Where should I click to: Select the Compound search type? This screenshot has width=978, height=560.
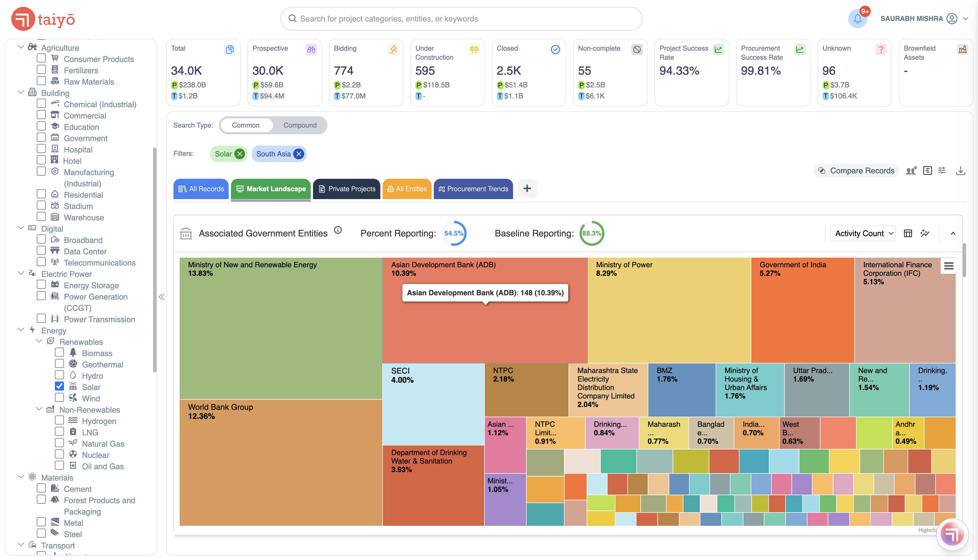[300, 125]
